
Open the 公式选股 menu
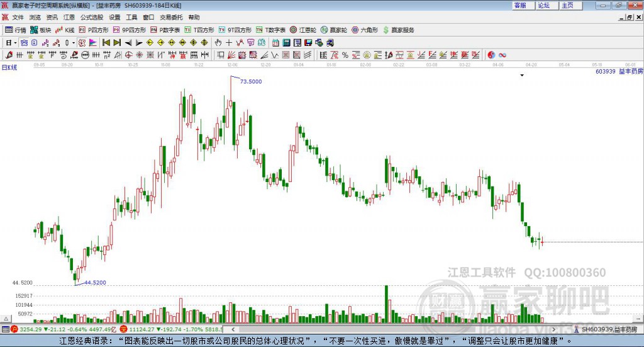coord(92,17)
